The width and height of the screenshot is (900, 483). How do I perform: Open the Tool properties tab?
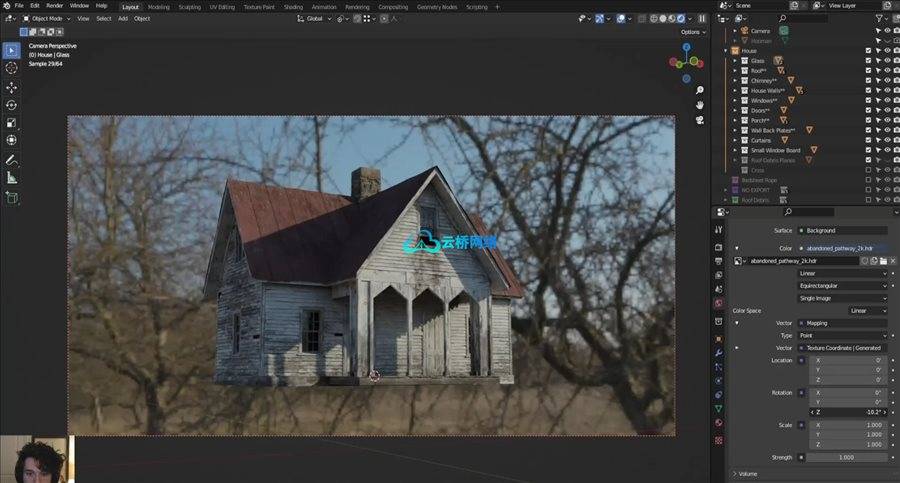(719, 230)
